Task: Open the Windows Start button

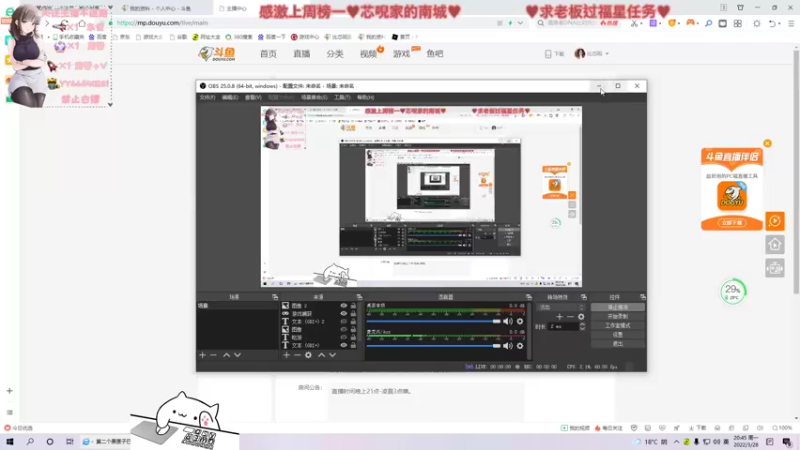Action: tap(10, 442)
